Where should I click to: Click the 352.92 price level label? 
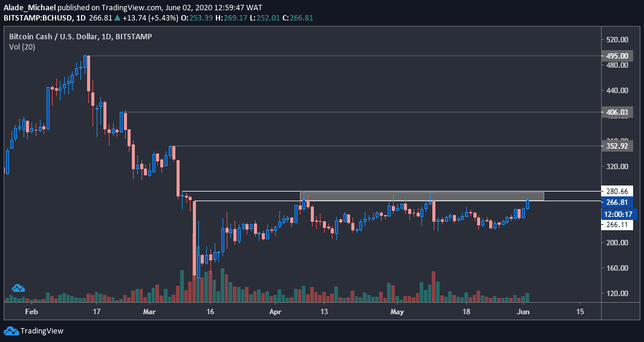(616, 146)
